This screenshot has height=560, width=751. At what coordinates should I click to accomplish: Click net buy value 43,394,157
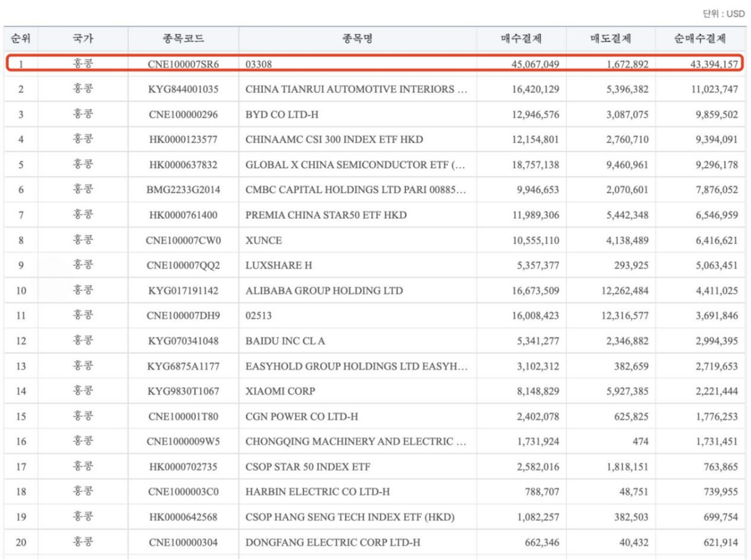click(x=714, y=64)
